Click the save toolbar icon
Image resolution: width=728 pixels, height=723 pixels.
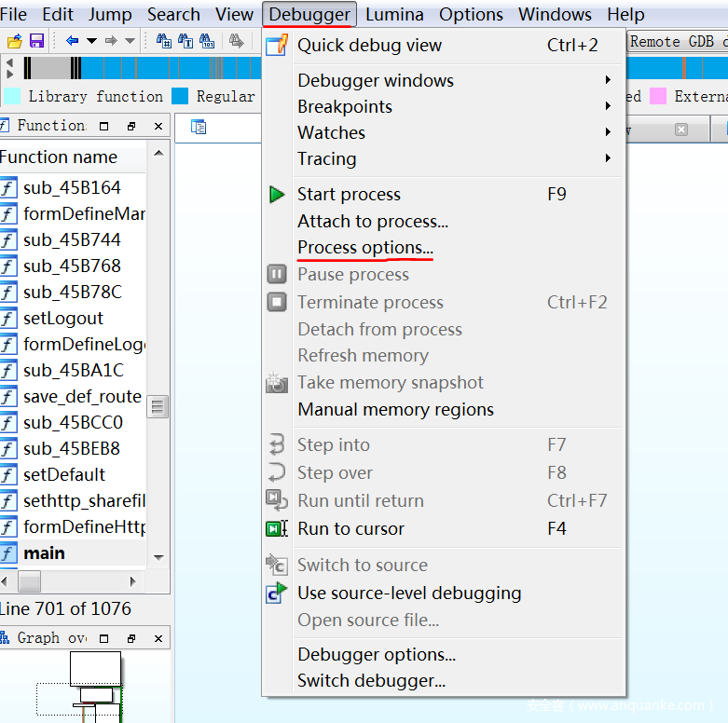point(36,41)
